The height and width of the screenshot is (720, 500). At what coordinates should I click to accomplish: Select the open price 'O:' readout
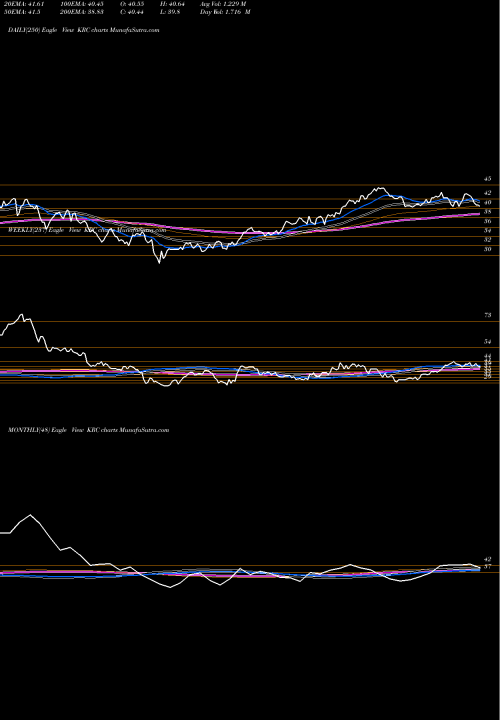click(132, 4)
